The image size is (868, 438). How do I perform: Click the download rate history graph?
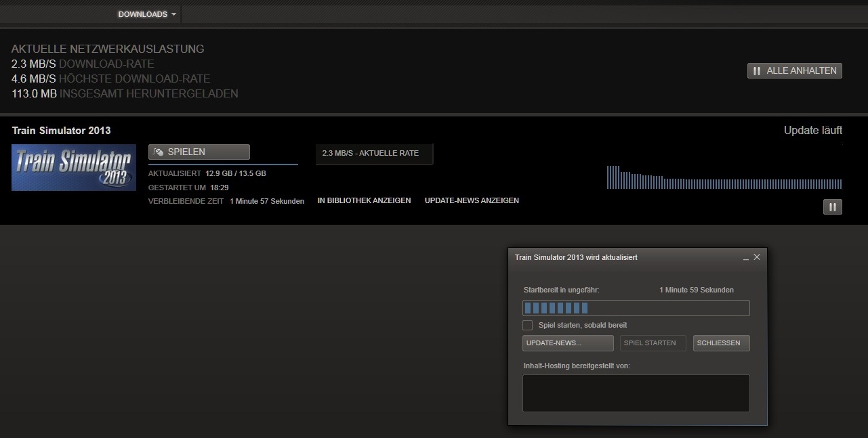(724, 177)
